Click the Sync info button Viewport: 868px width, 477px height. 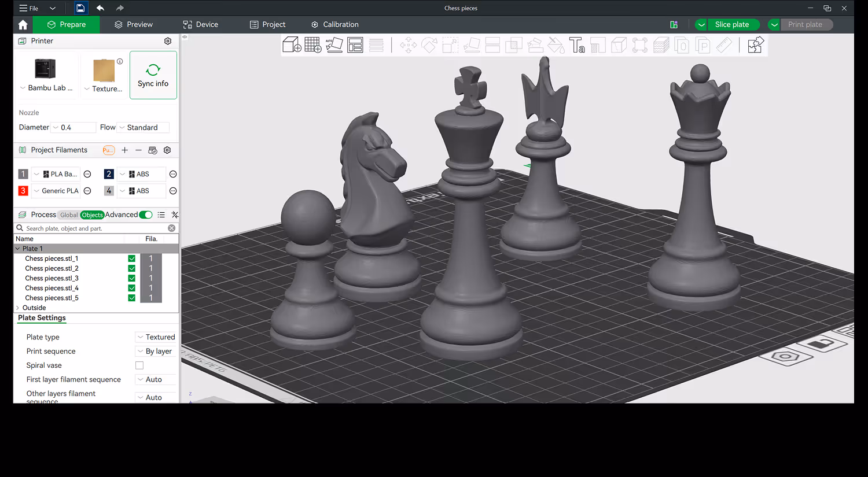(153, 75)
